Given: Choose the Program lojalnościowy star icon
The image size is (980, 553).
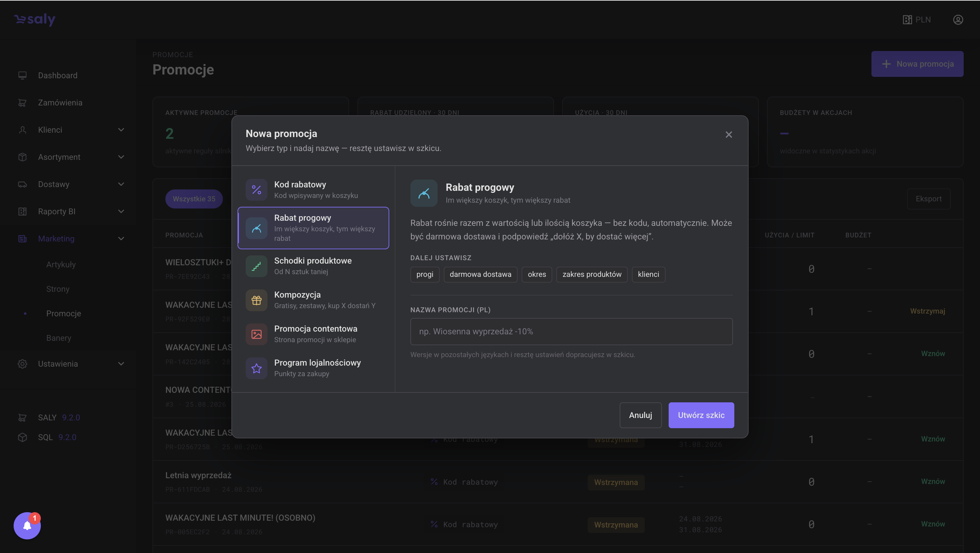Looking at the screenshot, I should pos(257,368).
